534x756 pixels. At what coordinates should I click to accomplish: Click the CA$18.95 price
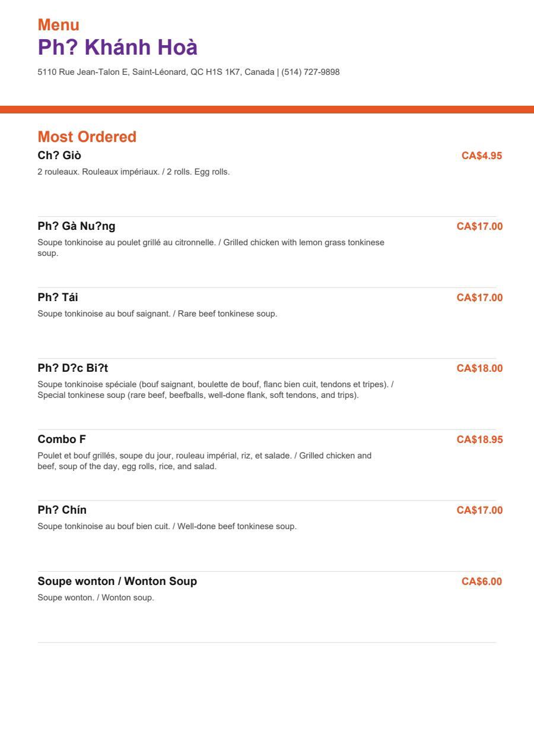pyautogui.click(x=479, y=439)
